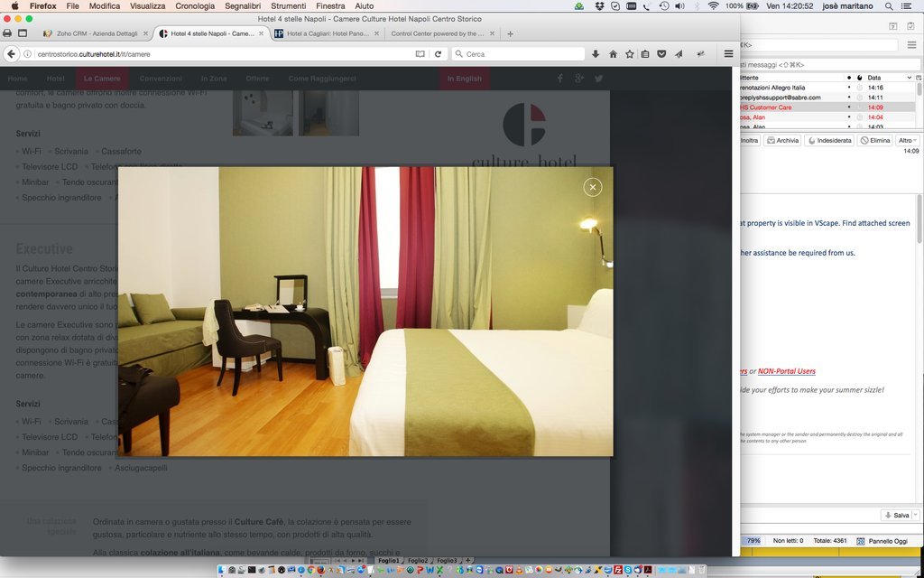Image resolution: width=924 pixels, height=578 pixels.
Task: Click site info icon in address bar
Action: tap(27, 53)
